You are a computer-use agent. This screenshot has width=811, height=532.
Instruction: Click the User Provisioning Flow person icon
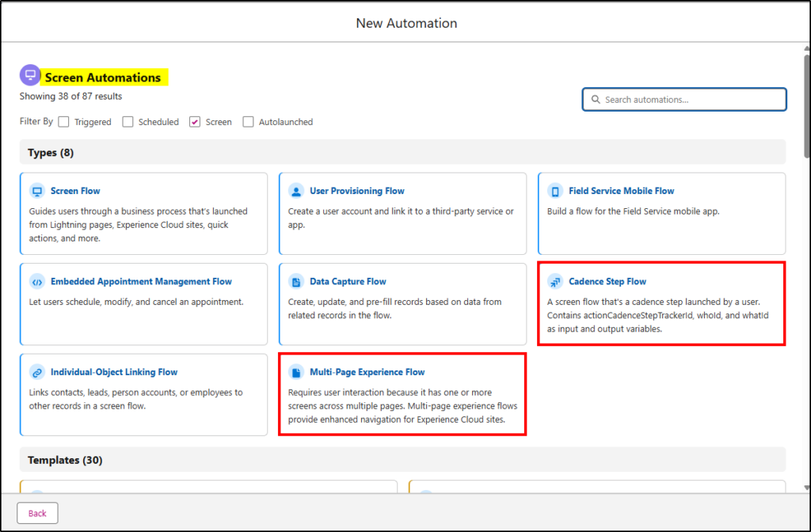pyautogui.click(x=296, y=191)
